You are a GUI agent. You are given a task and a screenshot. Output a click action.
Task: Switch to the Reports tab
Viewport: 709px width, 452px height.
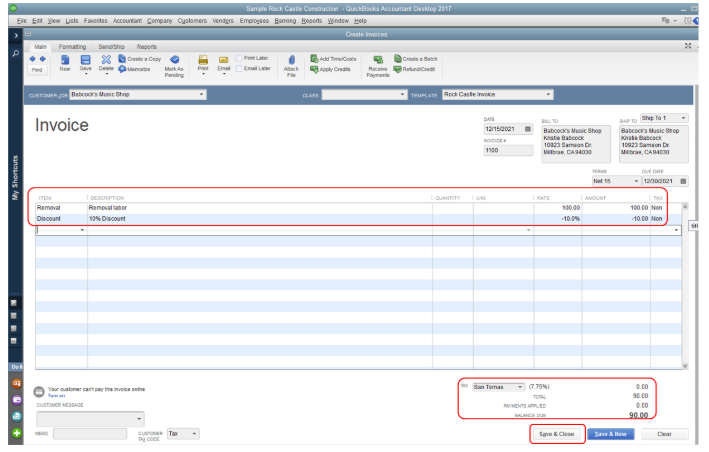click(x=147, y=47)
